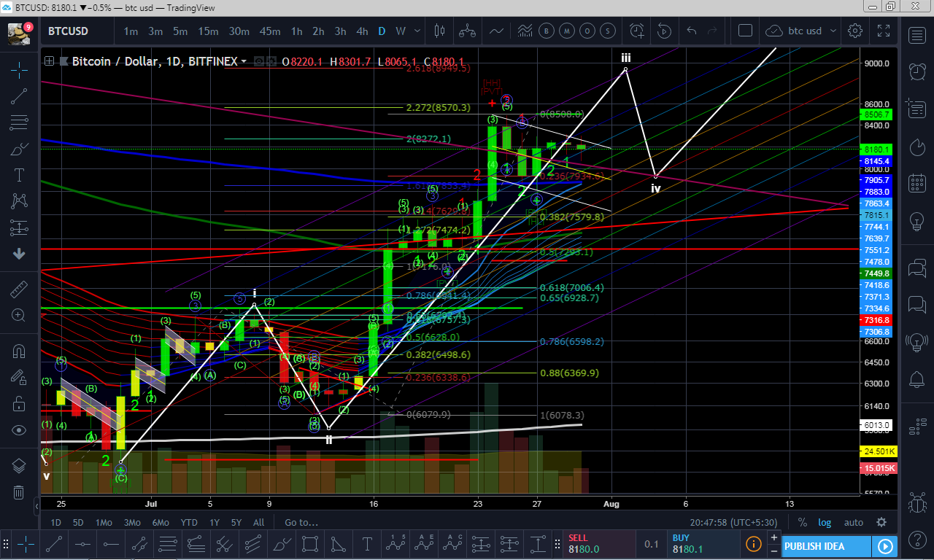Open the text annotation tool in left sidebar

pyautogui.click(x=19, y=175)
